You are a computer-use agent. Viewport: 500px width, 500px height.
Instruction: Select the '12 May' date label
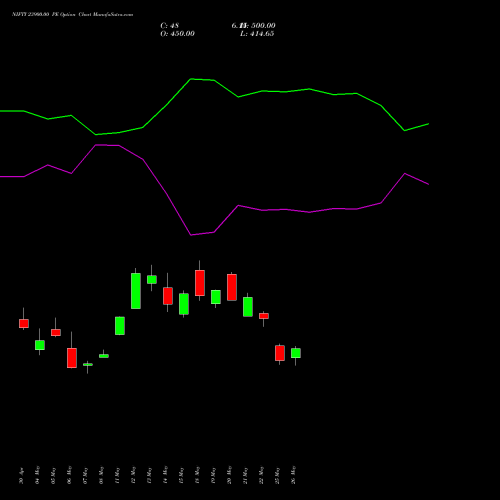coord(134,475)
